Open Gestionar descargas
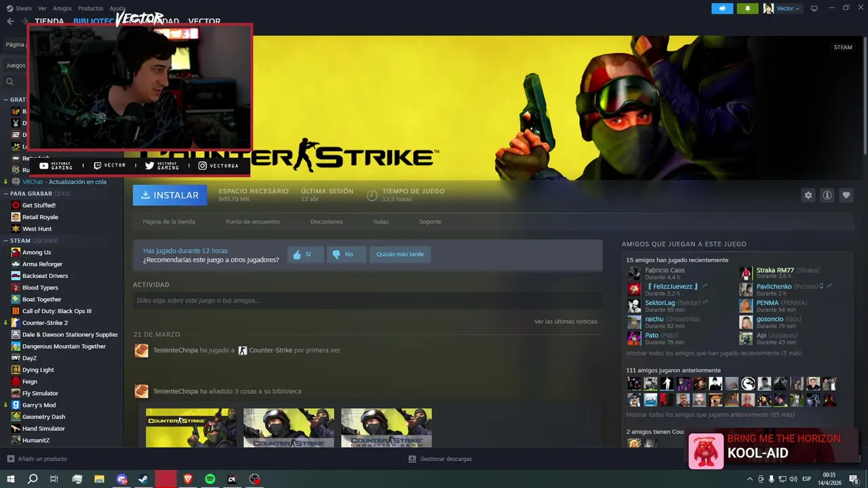Screen dimensions: 868x488 440,459
